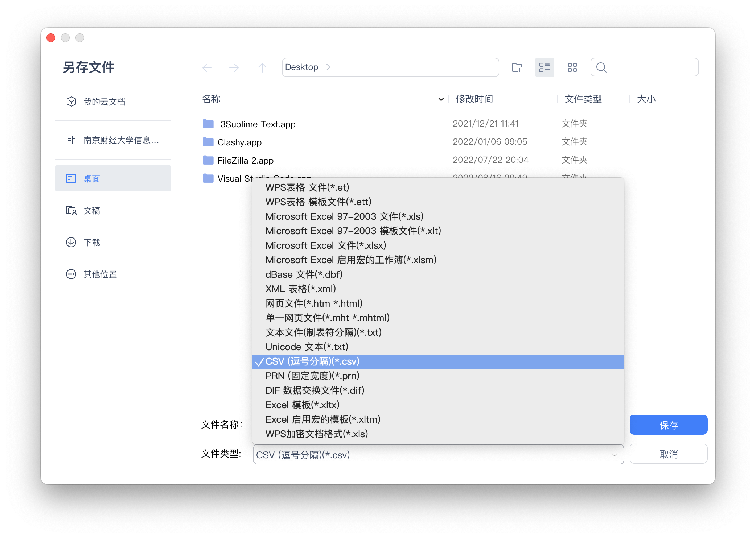Click the new folder icon
This screenshot has width=756, height=538.
coord(517,67)
